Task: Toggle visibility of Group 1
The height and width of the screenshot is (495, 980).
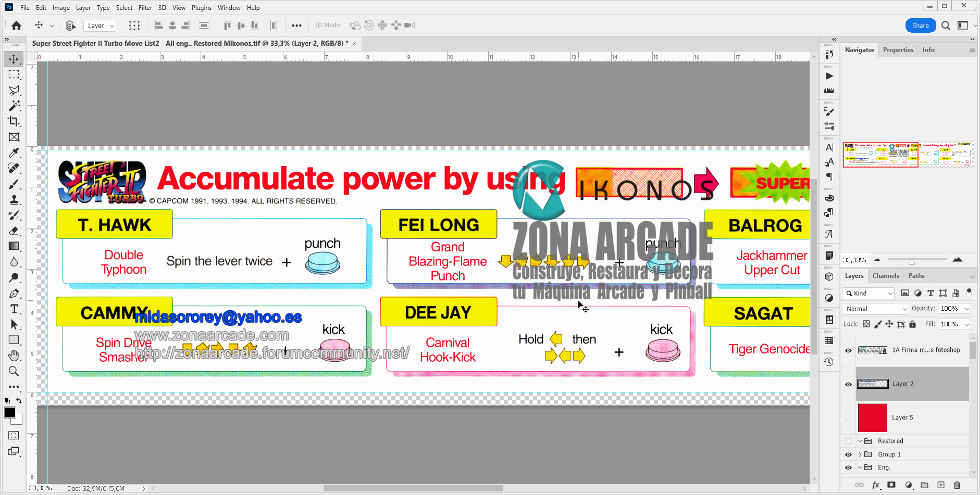Action: pyautogui.click(x=848, y=454)
